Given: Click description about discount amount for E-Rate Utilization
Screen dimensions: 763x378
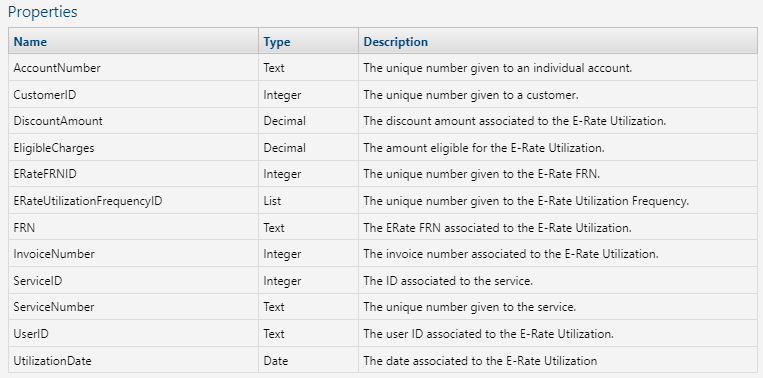Looking at the screenshot, I should (x=514, y=121).
